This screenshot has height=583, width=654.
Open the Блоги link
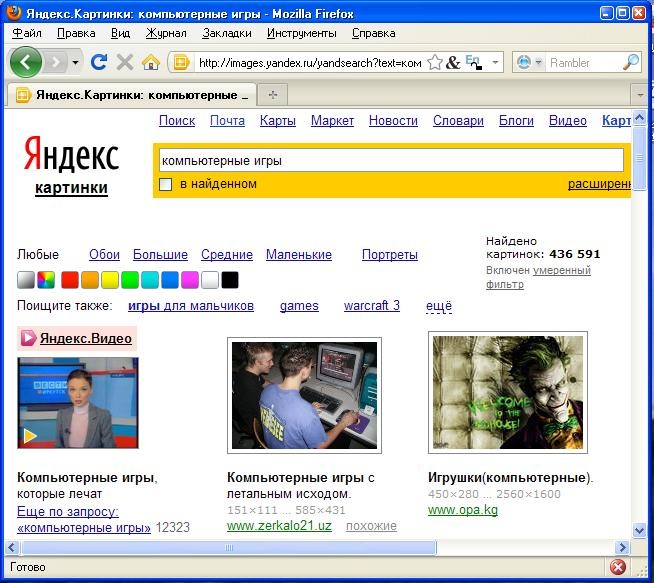click(x=516, y=121)
